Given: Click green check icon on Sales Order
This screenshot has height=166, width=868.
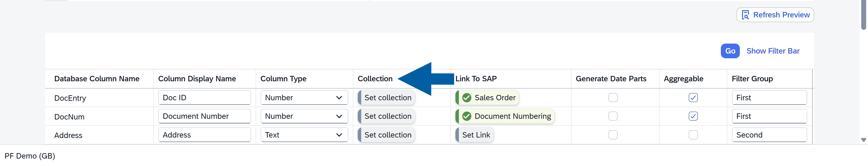Looking at the screenshot, I should click(466, 98).
